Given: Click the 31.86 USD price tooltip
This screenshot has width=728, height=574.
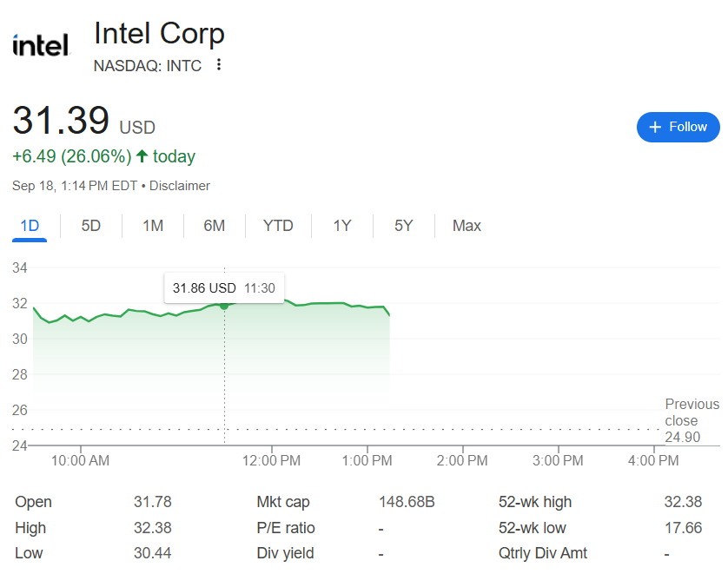Looking at the screenshot, I should 224,287.
